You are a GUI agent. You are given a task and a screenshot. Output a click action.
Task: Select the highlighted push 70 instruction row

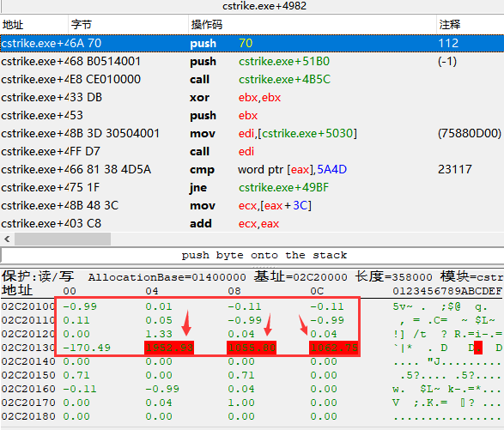(252, 44)
